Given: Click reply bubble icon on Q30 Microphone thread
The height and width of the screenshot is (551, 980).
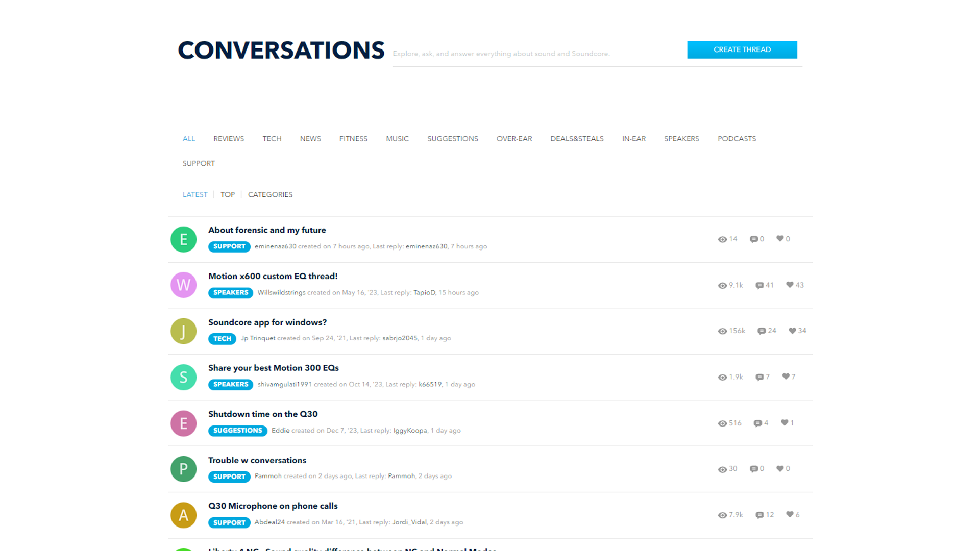Looking at the screenshot, I should (x=759, y=515).
